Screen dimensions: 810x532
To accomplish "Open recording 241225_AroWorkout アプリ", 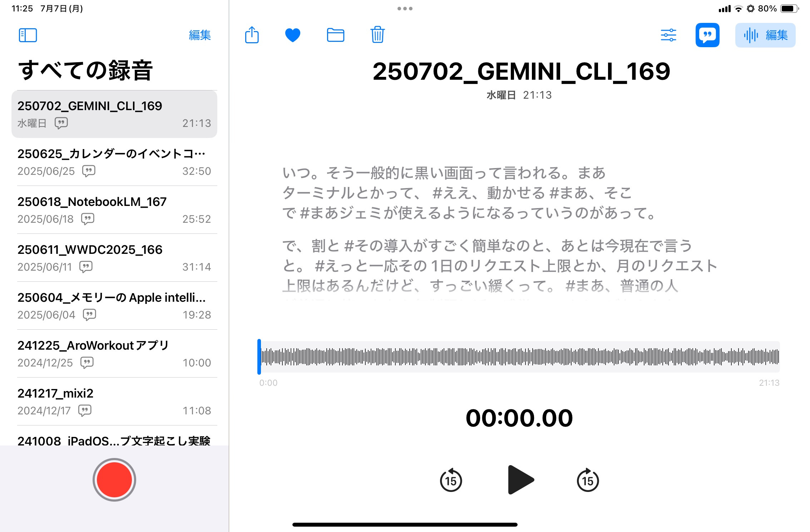I will coord(114,354).
